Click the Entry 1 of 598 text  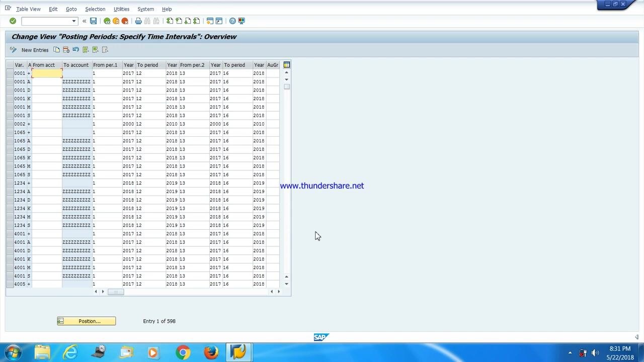tap(159, 321)
